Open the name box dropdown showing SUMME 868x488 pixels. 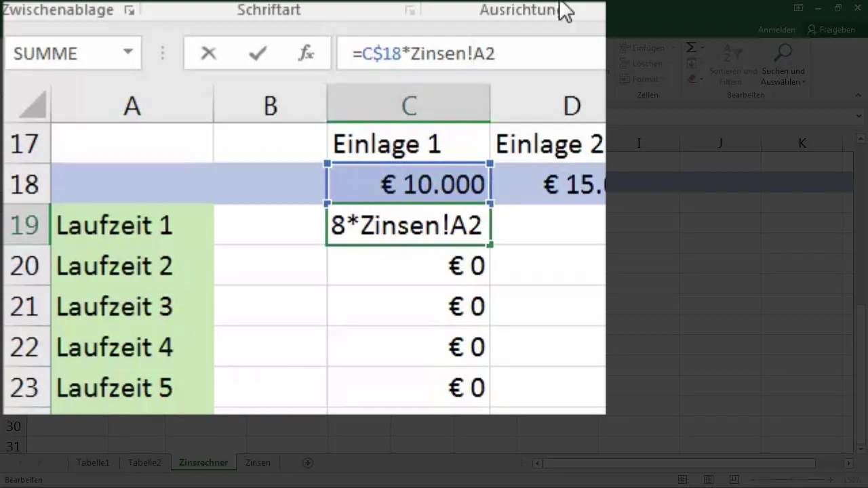[x=127, y=53]
